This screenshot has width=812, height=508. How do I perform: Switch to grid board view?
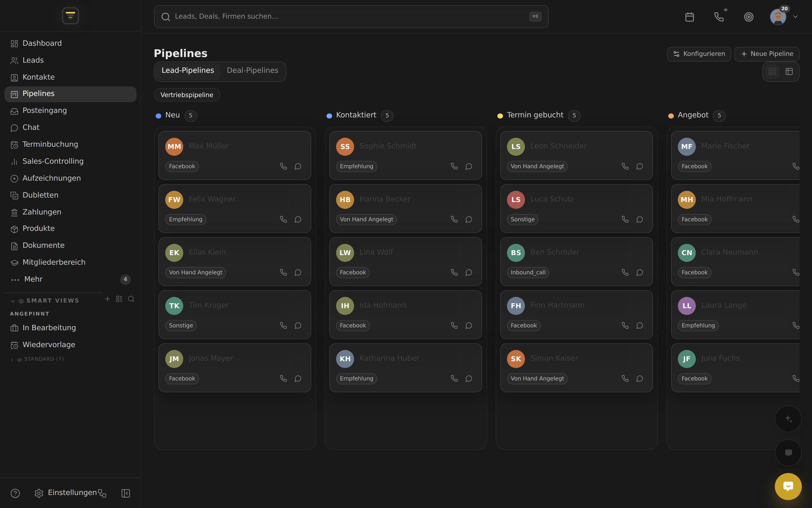tap(772, 71)
